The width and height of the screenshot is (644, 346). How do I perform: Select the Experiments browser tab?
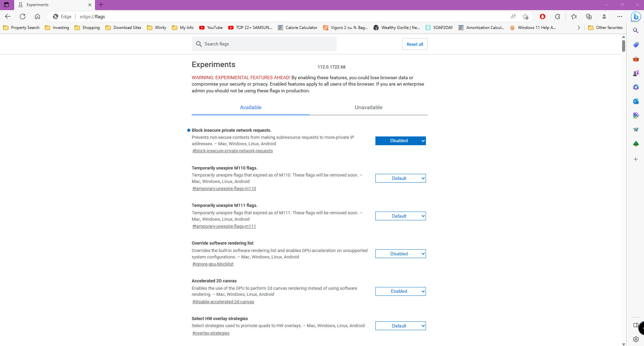(x=55, y=5)
